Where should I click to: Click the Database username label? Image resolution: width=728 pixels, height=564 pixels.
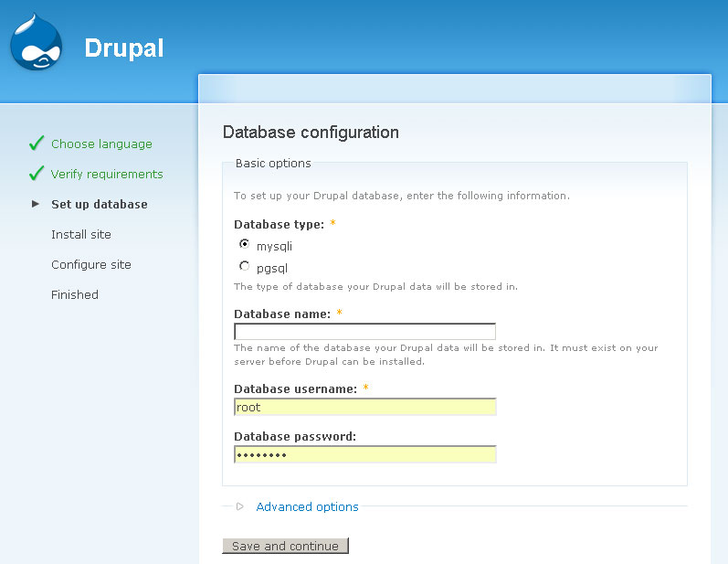click(296, 388)
